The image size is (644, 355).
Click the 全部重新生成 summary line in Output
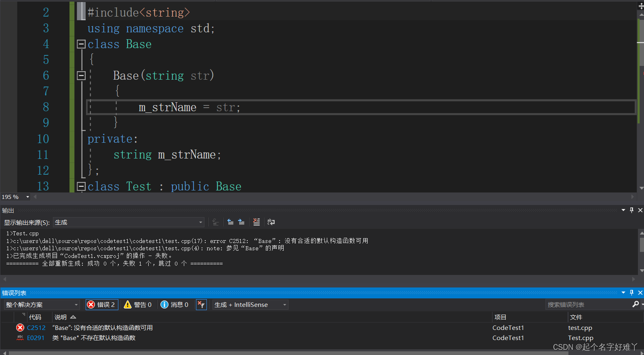114,264
